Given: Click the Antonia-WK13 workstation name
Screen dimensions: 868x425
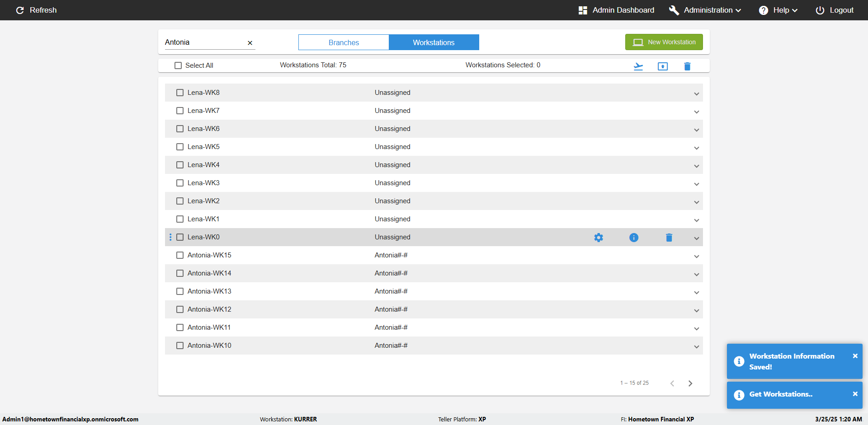Looking at the screenshot, I should (x=209, y=291).
